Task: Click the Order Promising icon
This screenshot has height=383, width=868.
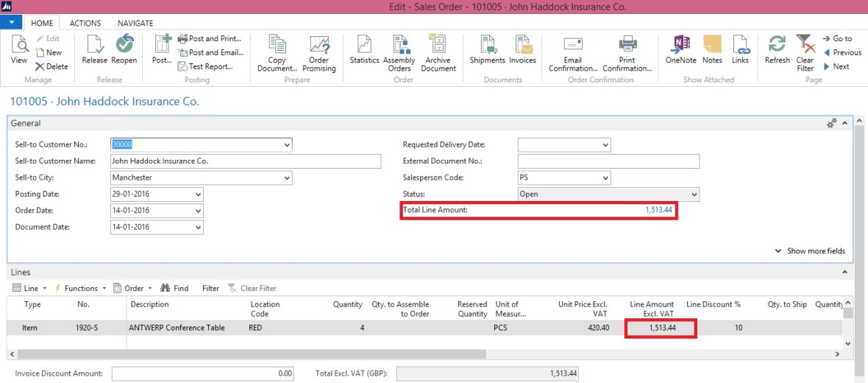Action: (319, 46)
